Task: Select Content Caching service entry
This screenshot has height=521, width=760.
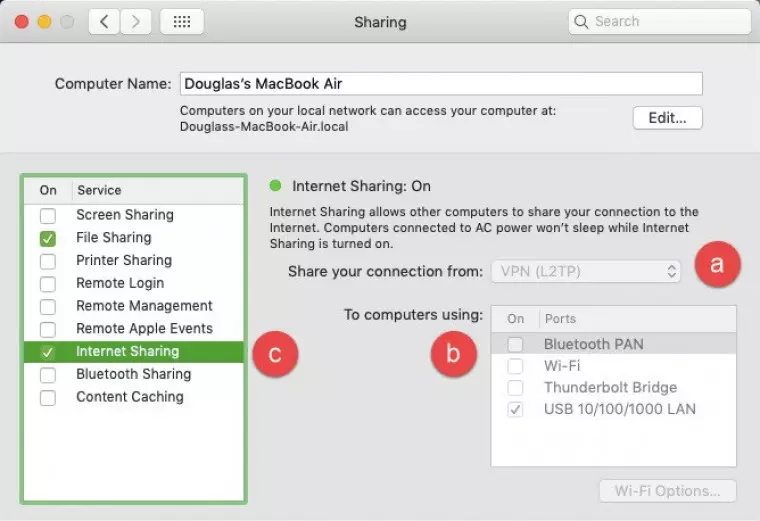Action: 130,397
